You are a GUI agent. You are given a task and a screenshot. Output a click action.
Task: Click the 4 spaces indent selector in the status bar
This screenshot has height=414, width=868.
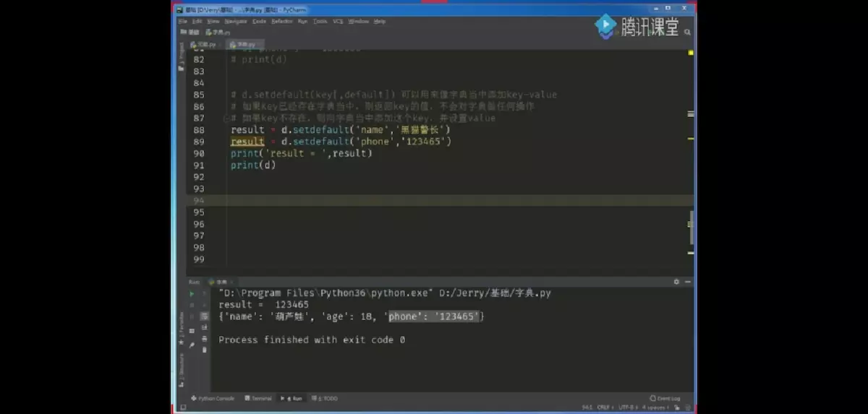click(655, 407)
